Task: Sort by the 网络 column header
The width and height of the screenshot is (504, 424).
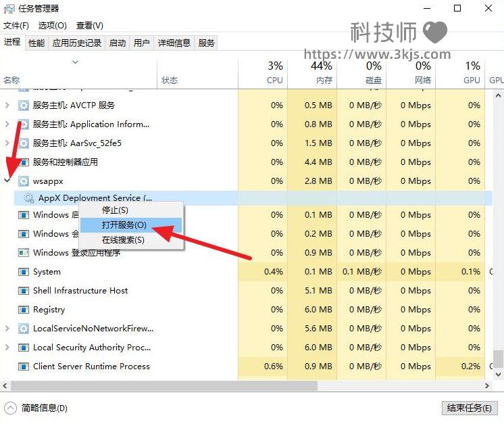Action: (411, 74)
